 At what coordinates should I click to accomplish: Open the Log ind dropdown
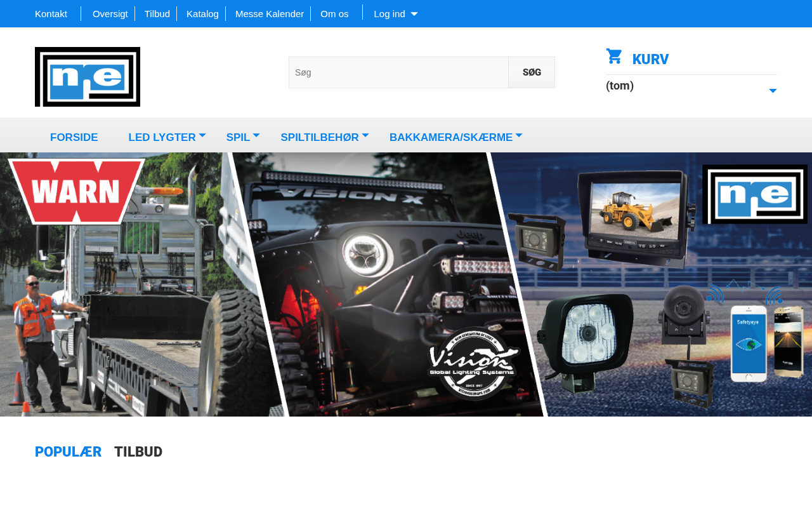coord(395,14)
